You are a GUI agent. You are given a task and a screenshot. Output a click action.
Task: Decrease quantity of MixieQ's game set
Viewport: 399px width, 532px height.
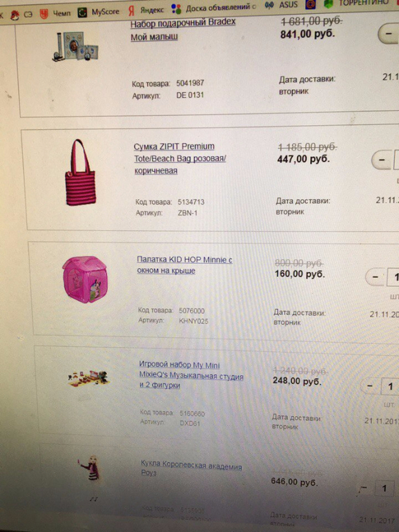click(x=370, y=386)
